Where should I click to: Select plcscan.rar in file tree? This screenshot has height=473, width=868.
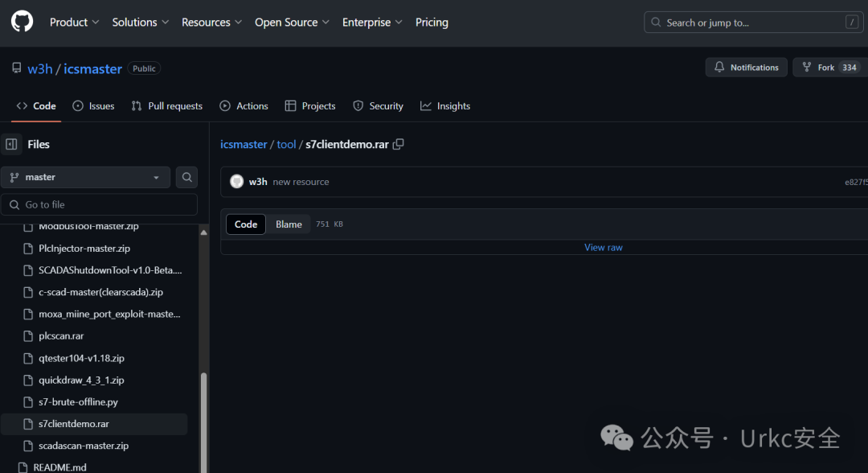[61, 336]
